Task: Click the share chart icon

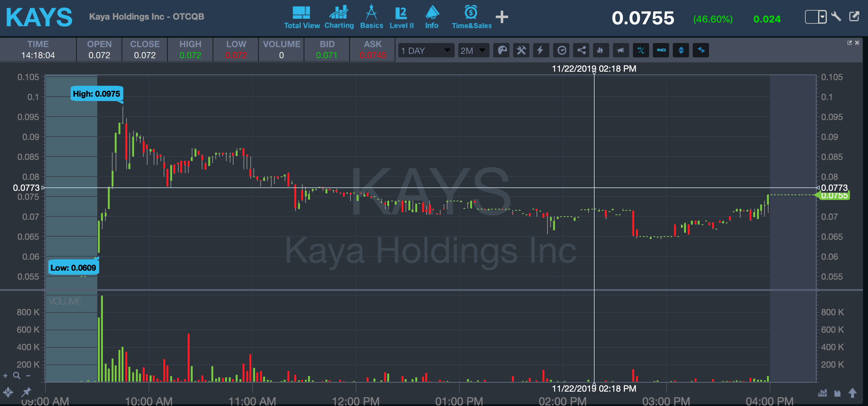Action: point(581,51)
